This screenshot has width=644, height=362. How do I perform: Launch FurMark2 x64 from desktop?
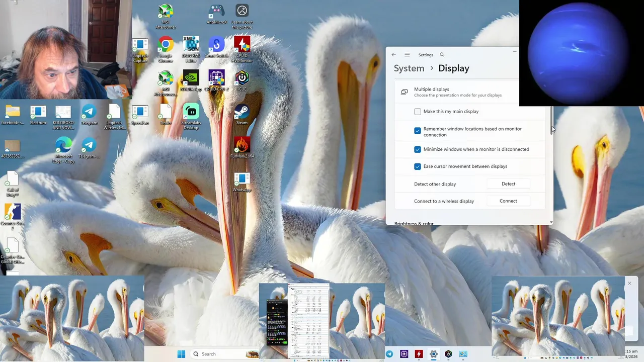pos(242,148)
